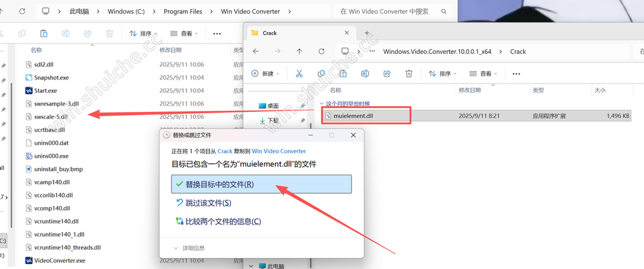Go up one folder in Crack window

pos(300,52)
